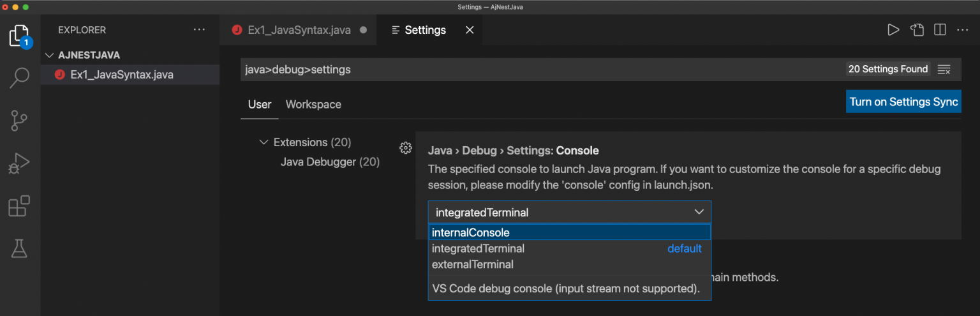Open Explorer more actions ellipsis
This screenshot has height=316, width=980.
(x=199, y=30)
